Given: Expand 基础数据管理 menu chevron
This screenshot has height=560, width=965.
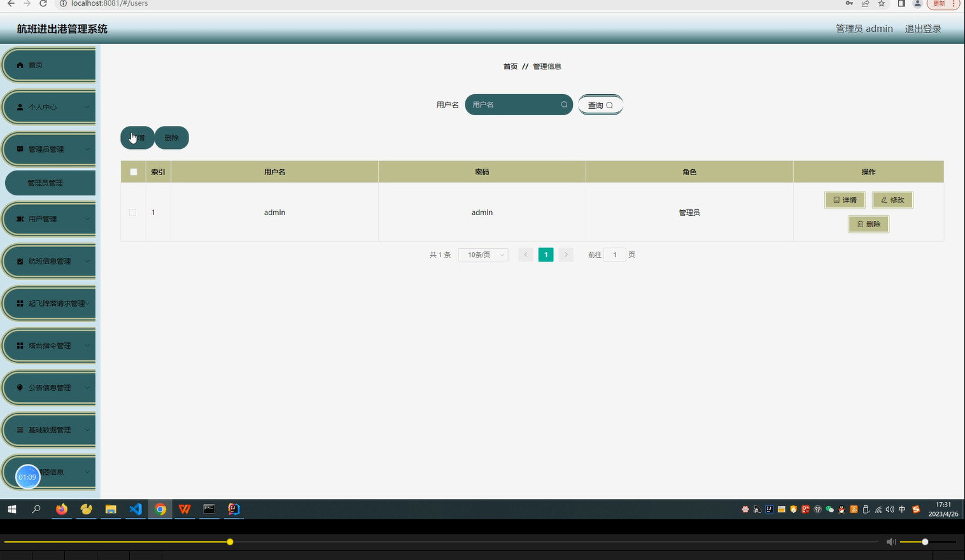Looking at the screenshot, I should pos(87,430).
